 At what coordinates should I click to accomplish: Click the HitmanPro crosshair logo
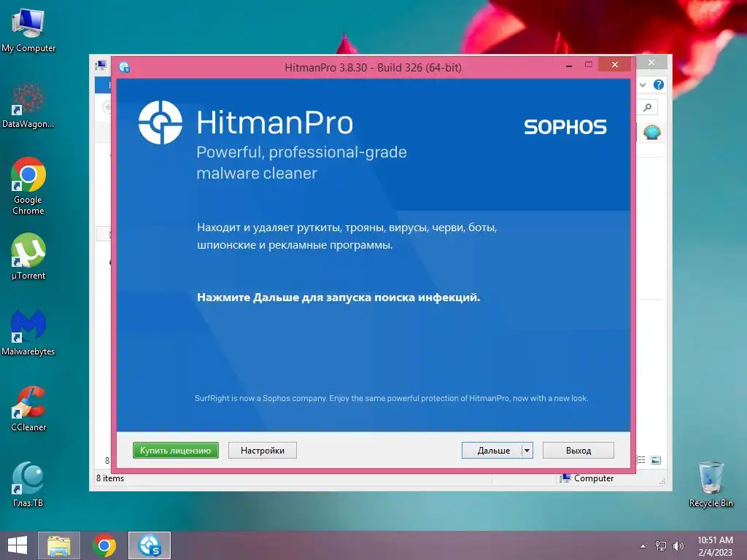coord(160,122)
